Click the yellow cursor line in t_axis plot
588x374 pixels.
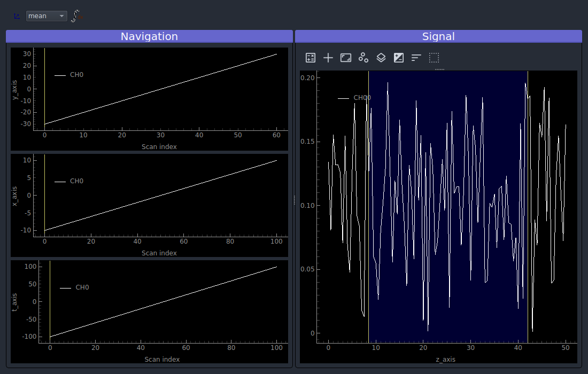coord(50,302)
